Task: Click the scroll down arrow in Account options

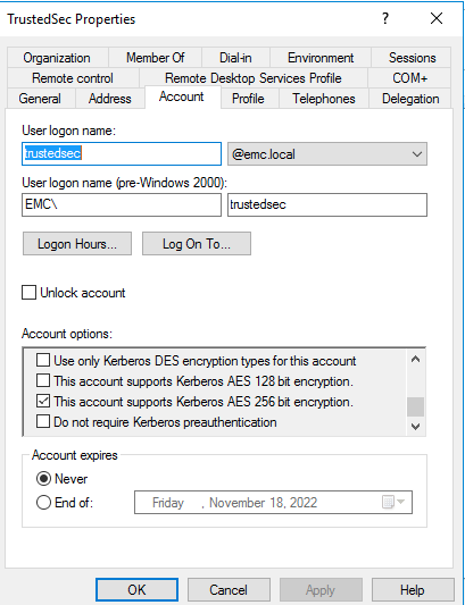Action: (416, 427)
